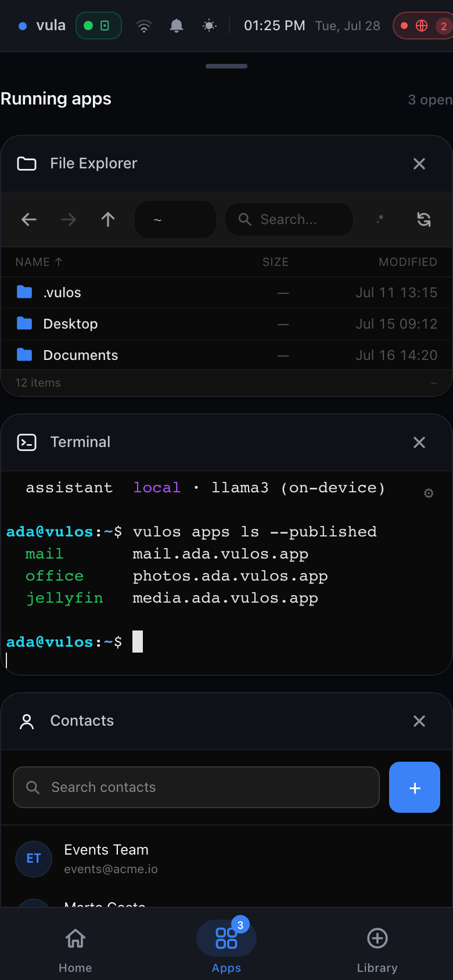Sort by SIZE column
Screen dimensions: 453x980
275,262
